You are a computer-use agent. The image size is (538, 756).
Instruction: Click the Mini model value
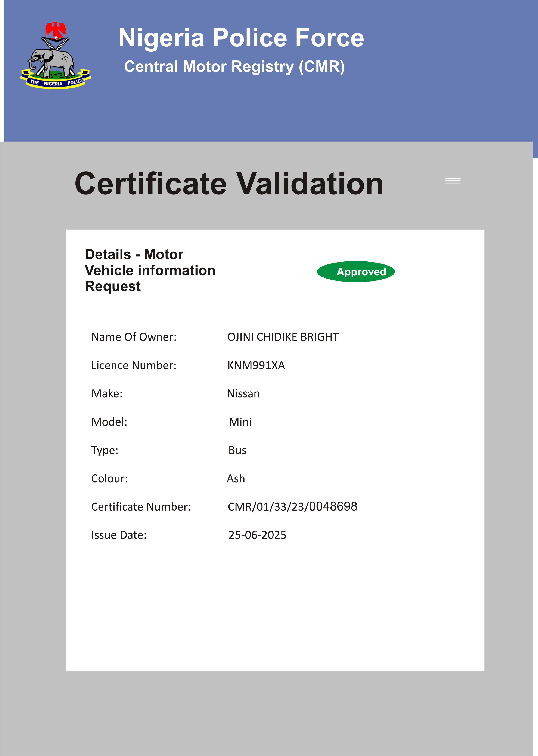point(240,422)
